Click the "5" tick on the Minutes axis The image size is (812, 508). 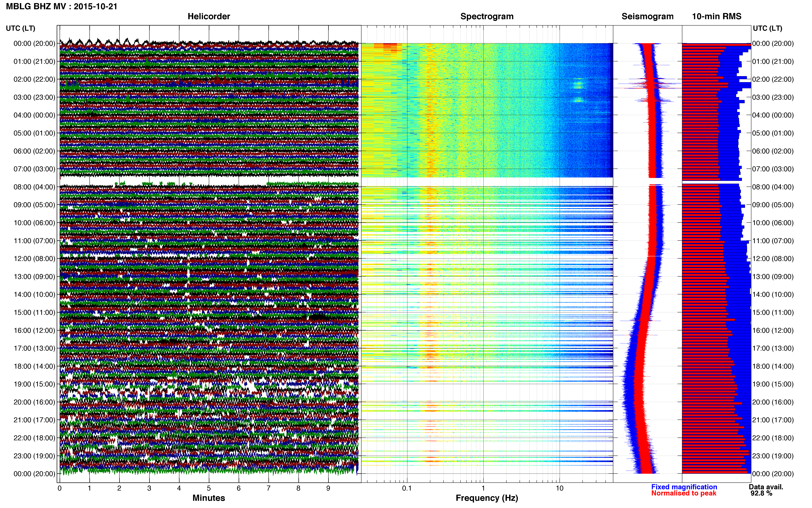tap(209, 488)
